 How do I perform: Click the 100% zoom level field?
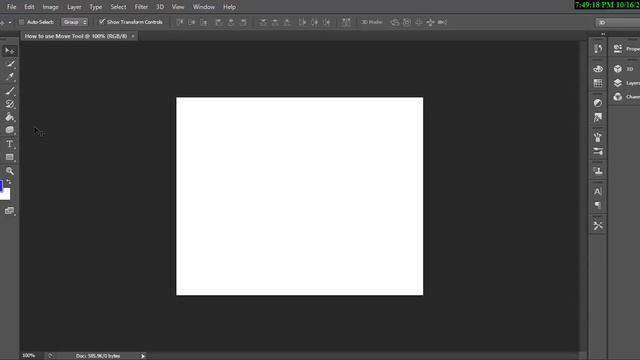[29, 356]
